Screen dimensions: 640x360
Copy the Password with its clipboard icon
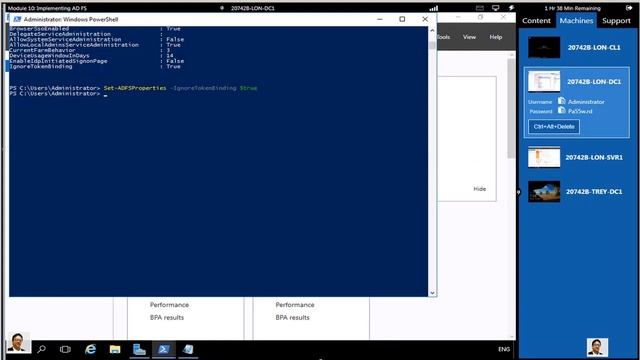click(562, 110)
